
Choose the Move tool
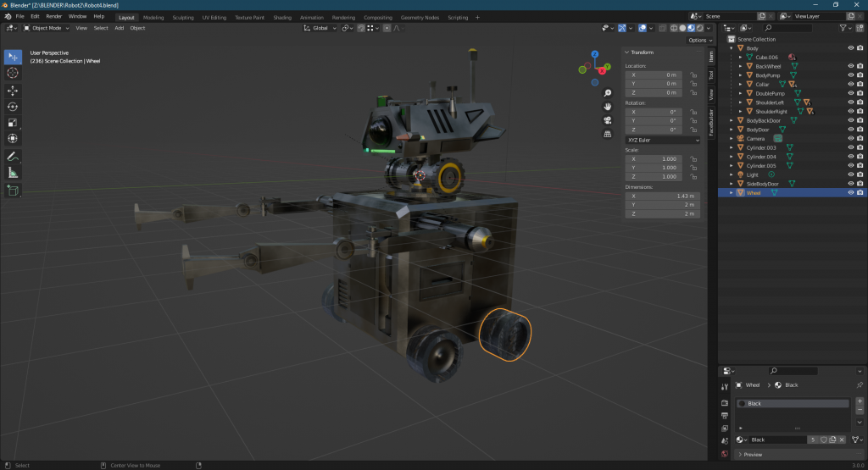pos(13,91)
